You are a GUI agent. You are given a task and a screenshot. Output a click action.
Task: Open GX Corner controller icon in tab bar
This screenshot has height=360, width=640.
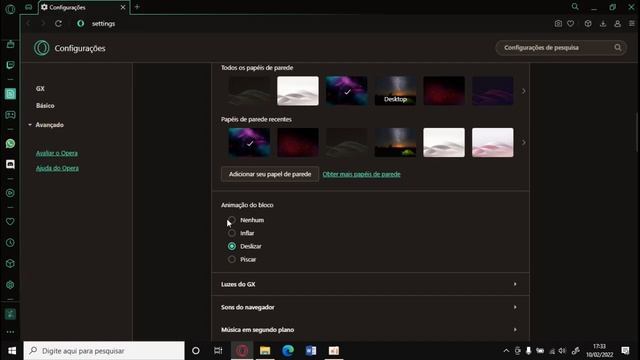pos(29,7)
